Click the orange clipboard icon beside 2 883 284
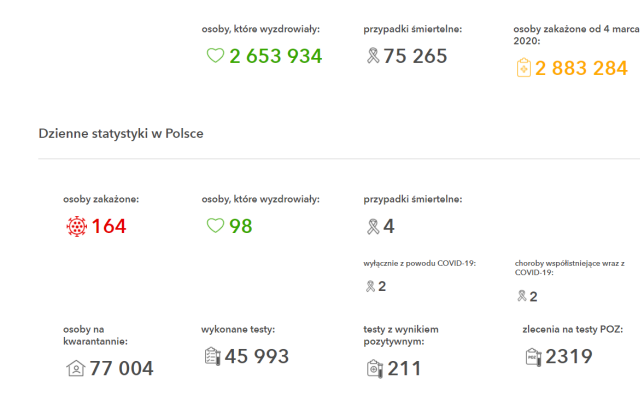 (524, 68)
